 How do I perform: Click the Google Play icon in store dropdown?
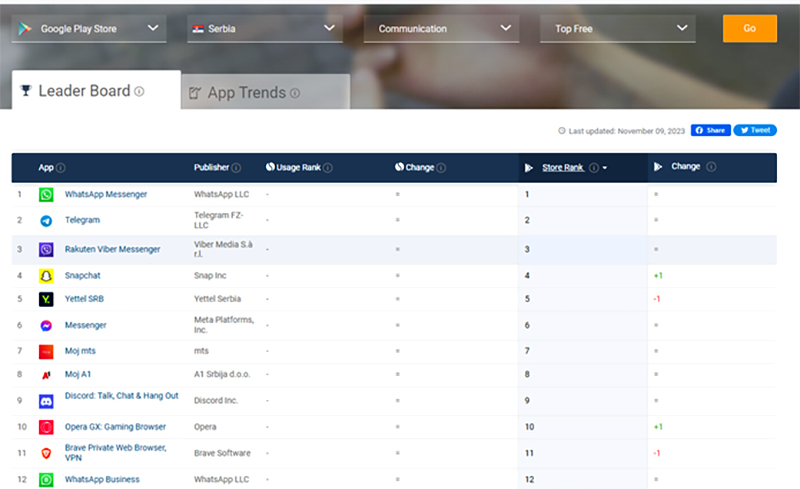coord(24,29)
